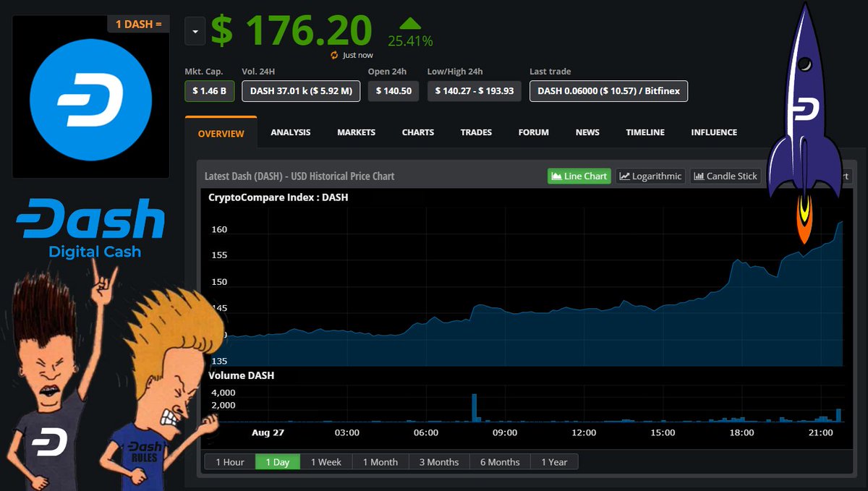Click the 'Last trade' heading

(550, 72)
